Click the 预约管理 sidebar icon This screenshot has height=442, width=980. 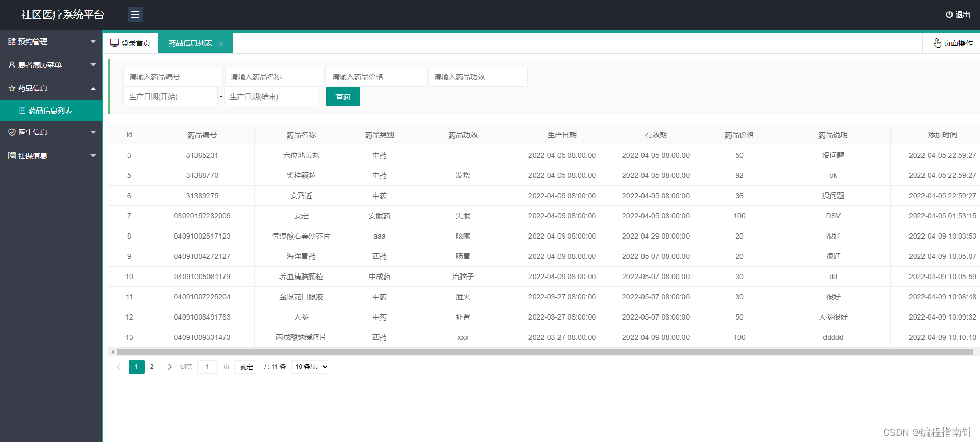point(11,42)
